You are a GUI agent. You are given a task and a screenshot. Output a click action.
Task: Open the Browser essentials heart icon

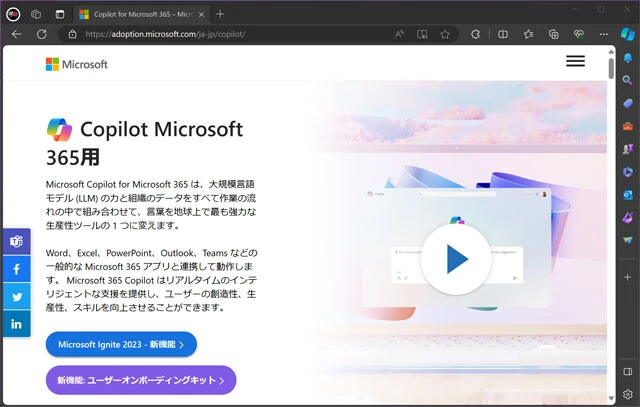pyautogui.click(x=578, y=34)
